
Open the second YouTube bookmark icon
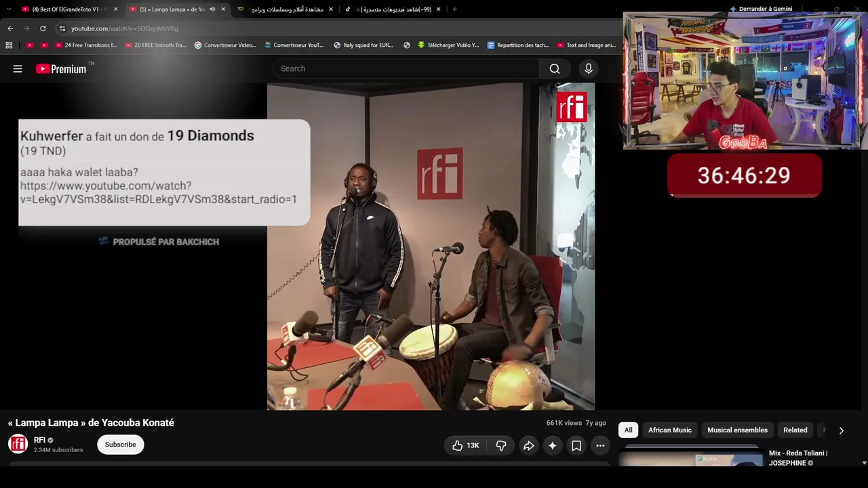click(44, 45)
